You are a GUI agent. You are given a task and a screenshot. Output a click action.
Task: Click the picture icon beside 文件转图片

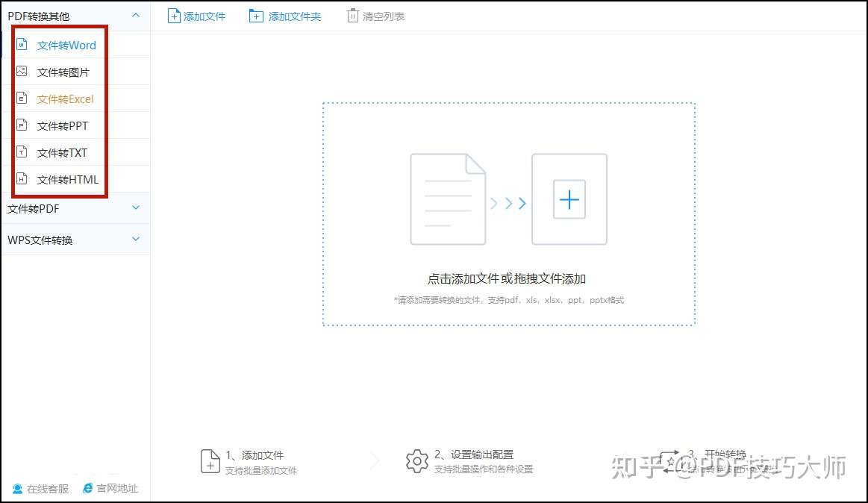[22, 71]
